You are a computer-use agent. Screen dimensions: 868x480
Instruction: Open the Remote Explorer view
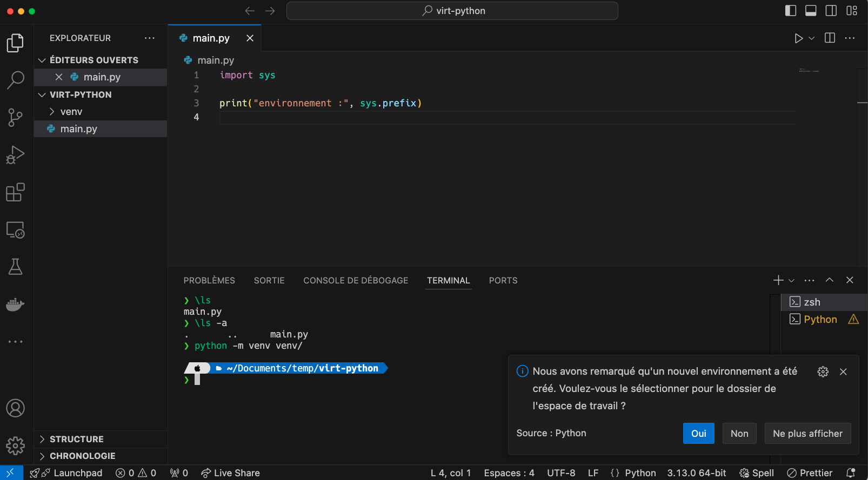[15, 230]
